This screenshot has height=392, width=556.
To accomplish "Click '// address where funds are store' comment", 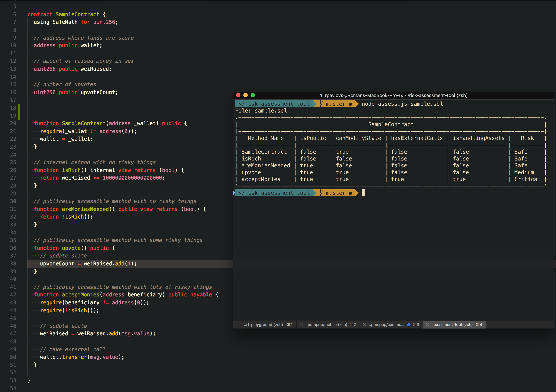I will coord(84,38).
